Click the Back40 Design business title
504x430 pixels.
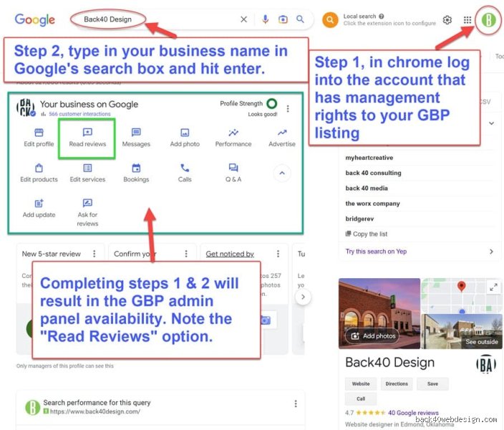pyautogui.click(x=390, y=363)
